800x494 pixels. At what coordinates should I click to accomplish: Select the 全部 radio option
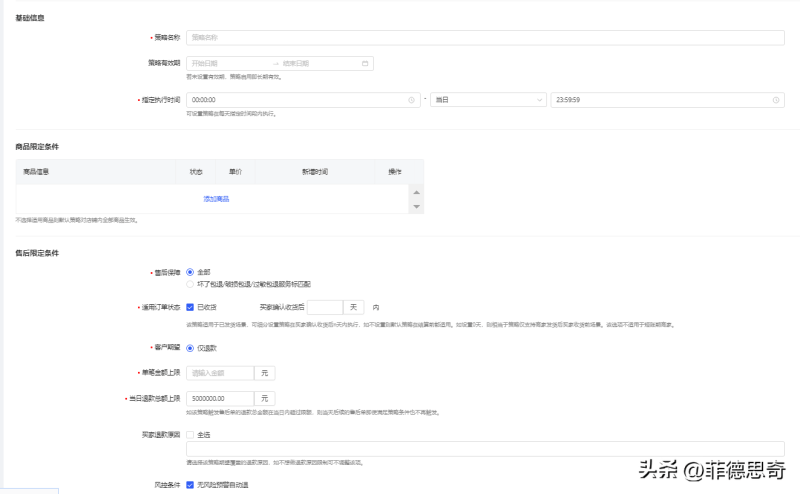pos(191,272)
